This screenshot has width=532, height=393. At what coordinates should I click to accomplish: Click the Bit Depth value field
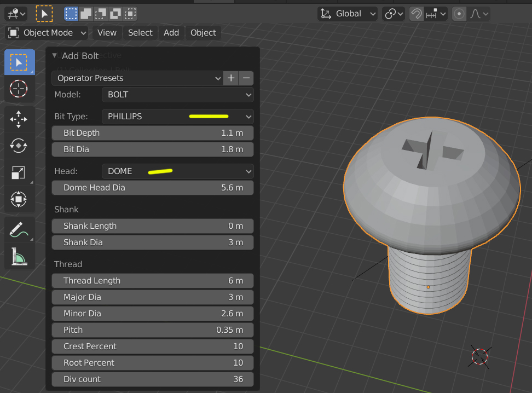(x=153, y=133)
